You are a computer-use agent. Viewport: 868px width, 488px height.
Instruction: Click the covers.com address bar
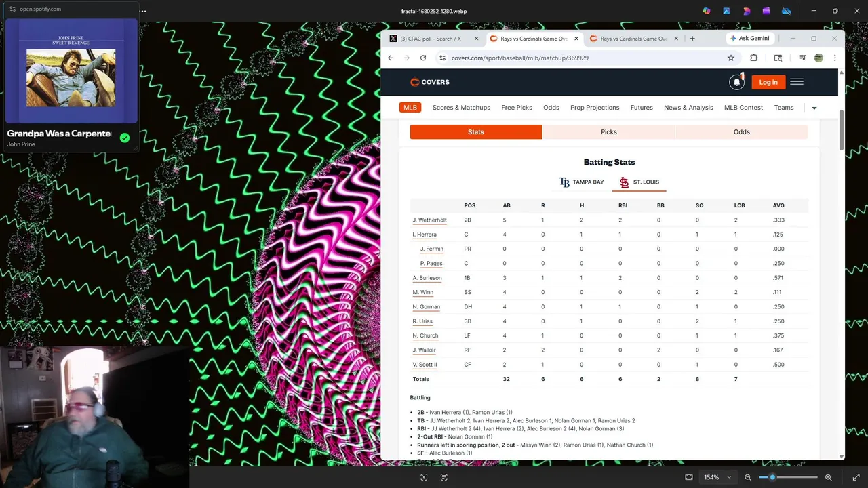point(583,58)
